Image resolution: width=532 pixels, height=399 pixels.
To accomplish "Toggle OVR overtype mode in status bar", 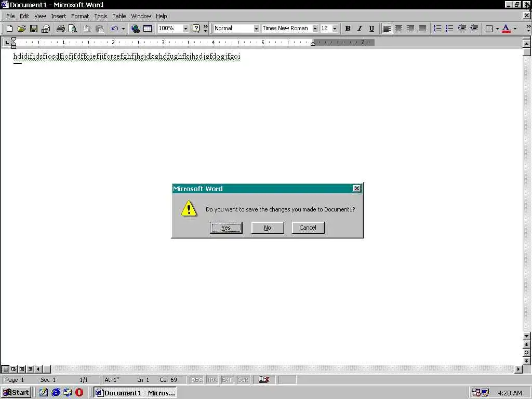I will click(243, 380).
